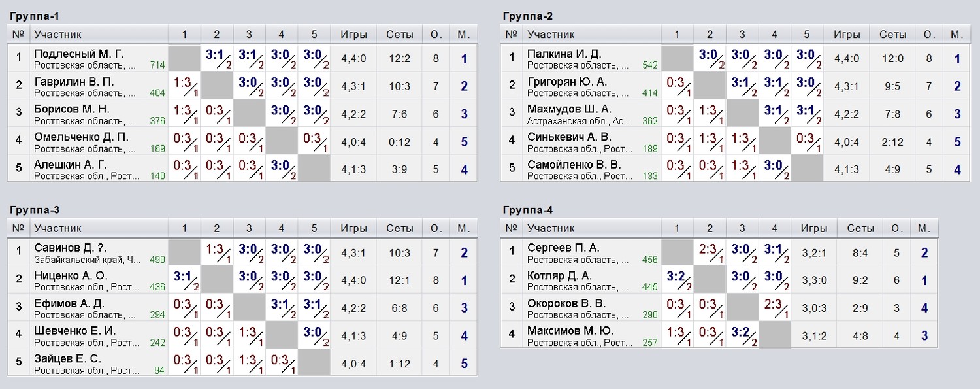The width and height of the screenshot is (980, 389).
Task: Click rating 714 next to Подлесный
Action: click(x=157, y=65)
